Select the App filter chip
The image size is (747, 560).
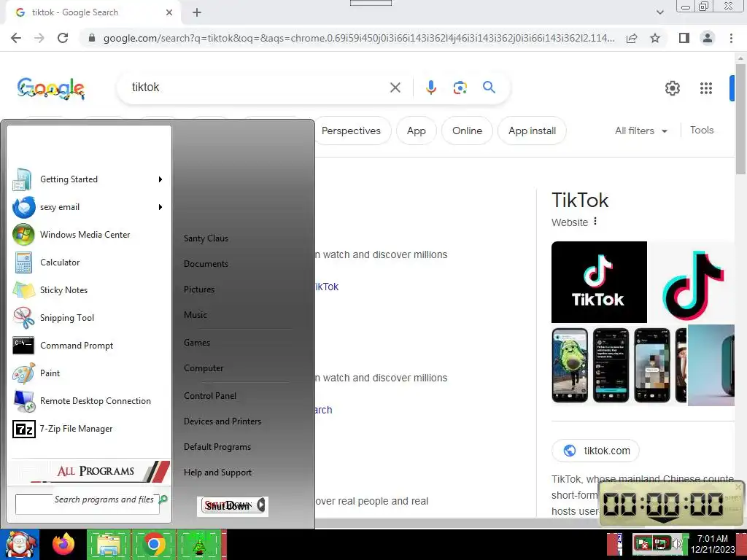tap(417, 131)
